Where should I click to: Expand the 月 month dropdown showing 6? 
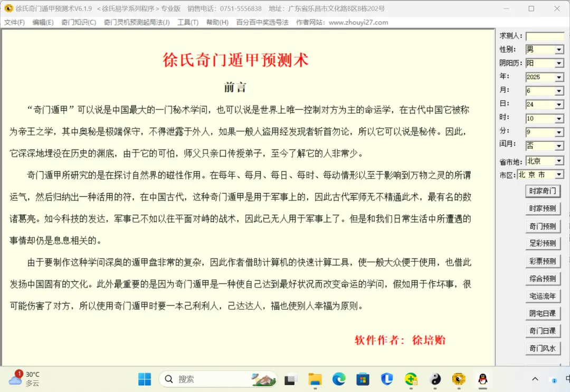point(559,91)
